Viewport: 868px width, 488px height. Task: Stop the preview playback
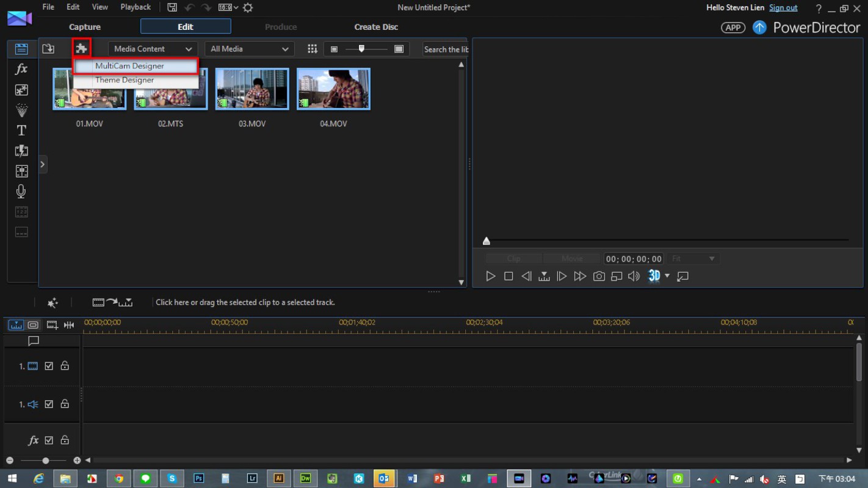click(x=508, y=276)
